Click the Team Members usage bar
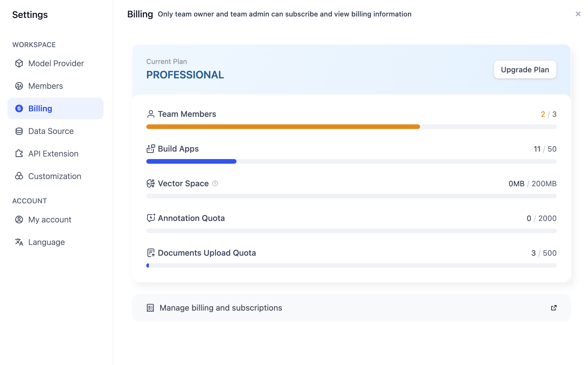The image size is (588, 365). [x=351, y=127]
